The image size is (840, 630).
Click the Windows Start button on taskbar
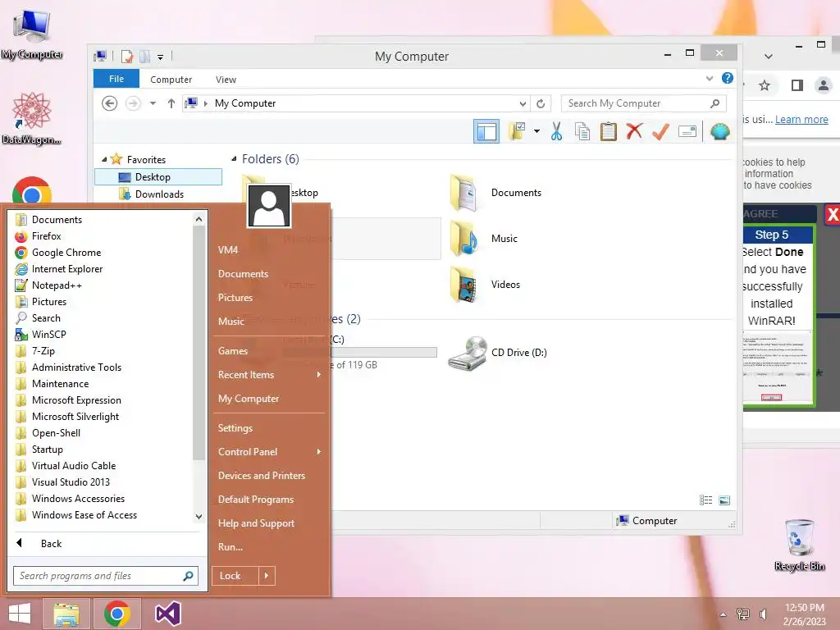pyautogui.click(x=20, y=614)
